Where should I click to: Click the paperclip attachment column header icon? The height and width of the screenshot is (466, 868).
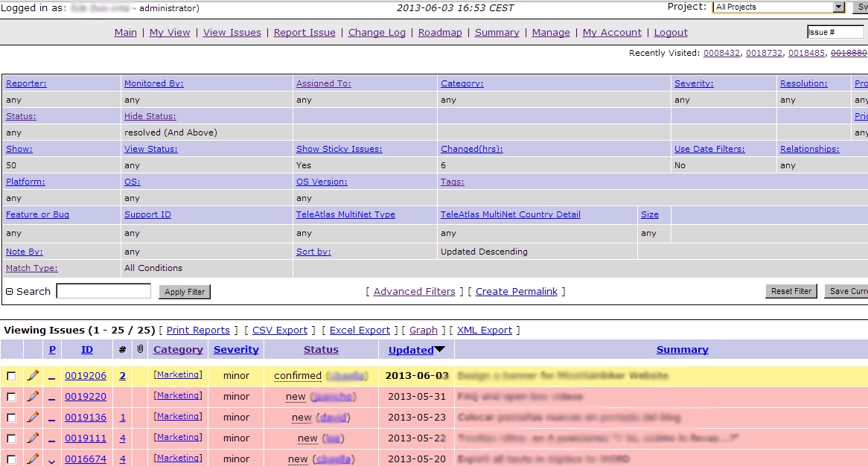click(139, 349)
